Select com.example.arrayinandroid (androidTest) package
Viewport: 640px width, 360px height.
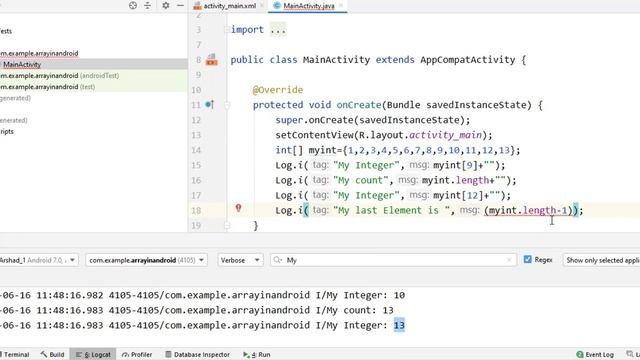pos(60,76)
